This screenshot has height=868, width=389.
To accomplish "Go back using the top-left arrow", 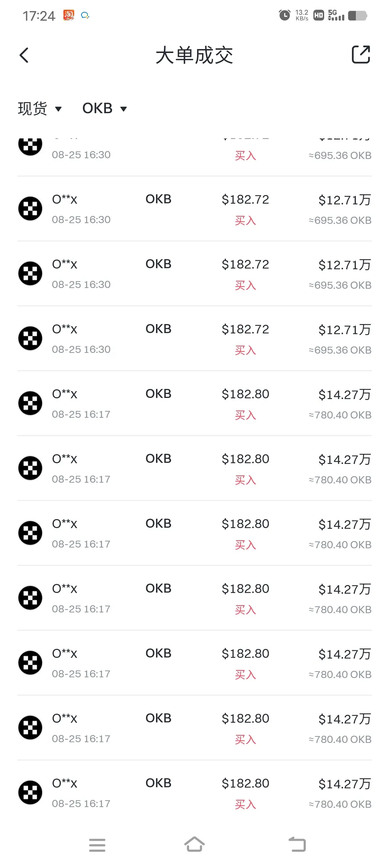I will 24,55.
